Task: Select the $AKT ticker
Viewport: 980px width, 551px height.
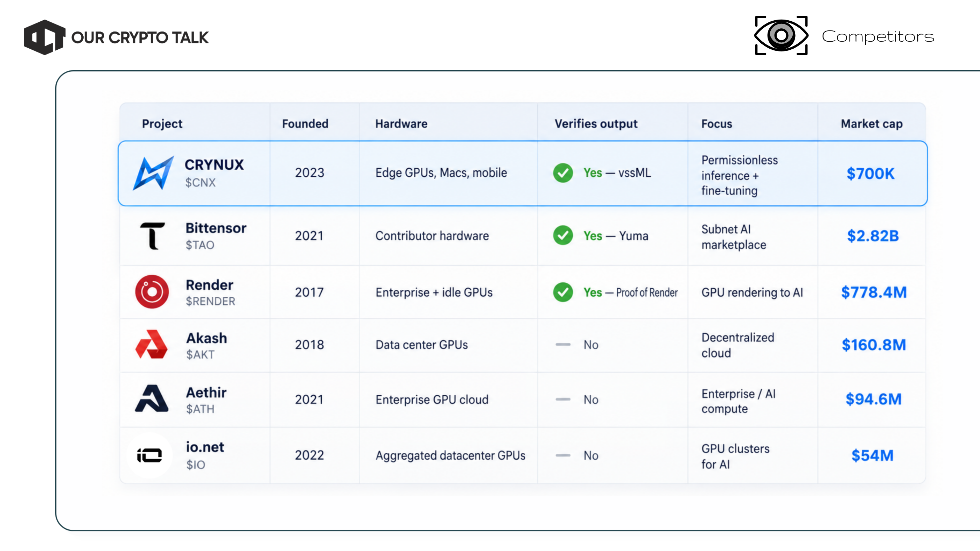Action: (x=201, y=354)
